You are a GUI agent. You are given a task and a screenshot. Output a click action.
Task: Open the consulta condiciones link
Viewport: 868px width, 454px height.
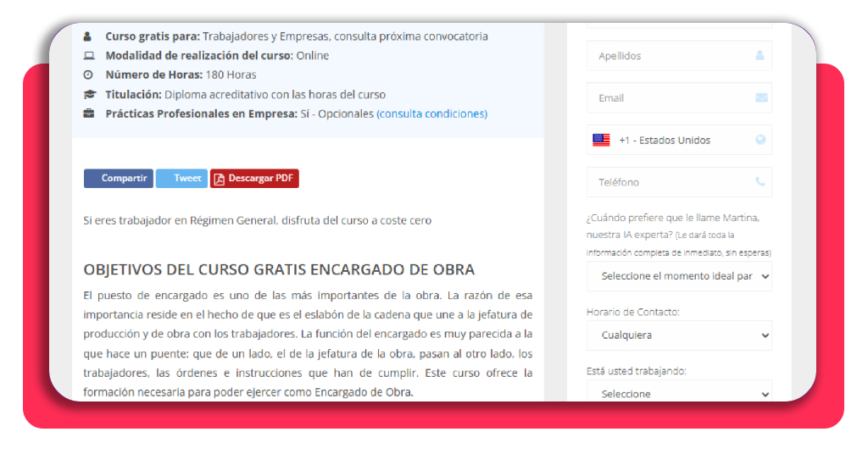point(431,113)
